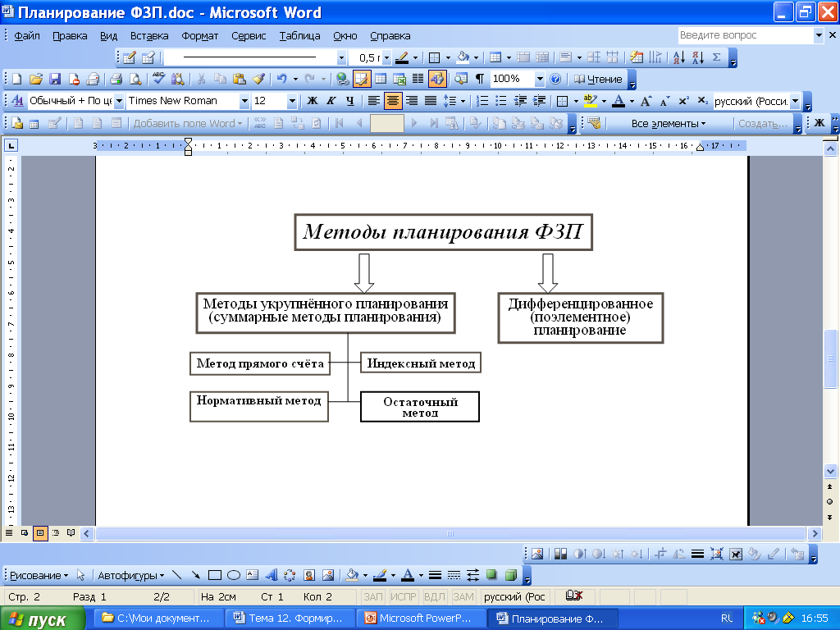Open the line style dropdown

point(341,57)
